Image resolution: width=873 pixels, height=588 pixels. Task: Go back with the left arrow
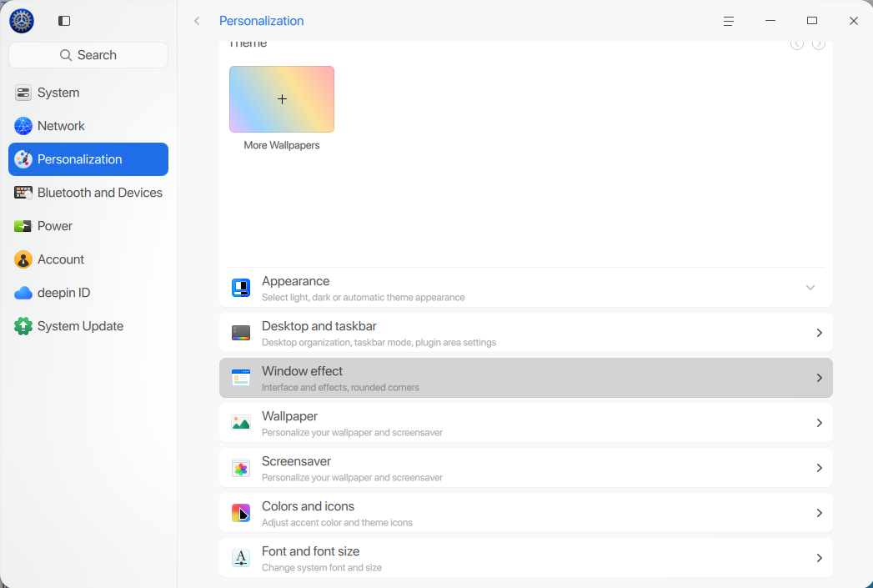coord(197,21)
